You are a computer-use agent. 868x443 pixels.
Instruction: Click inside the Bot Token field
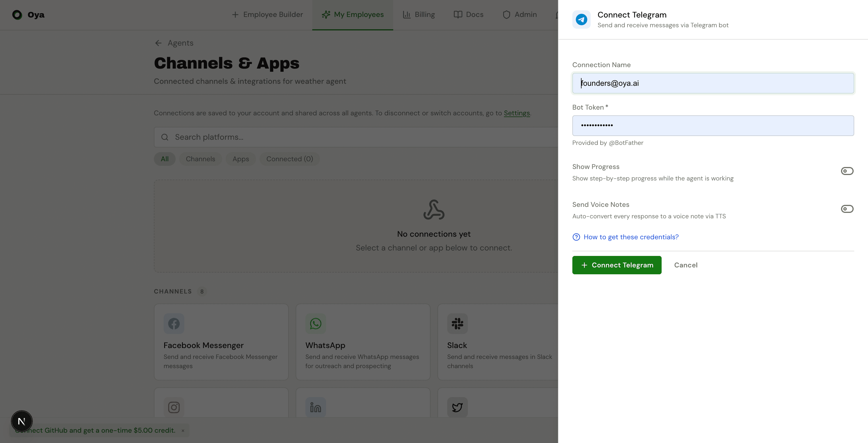pos(713,125)
